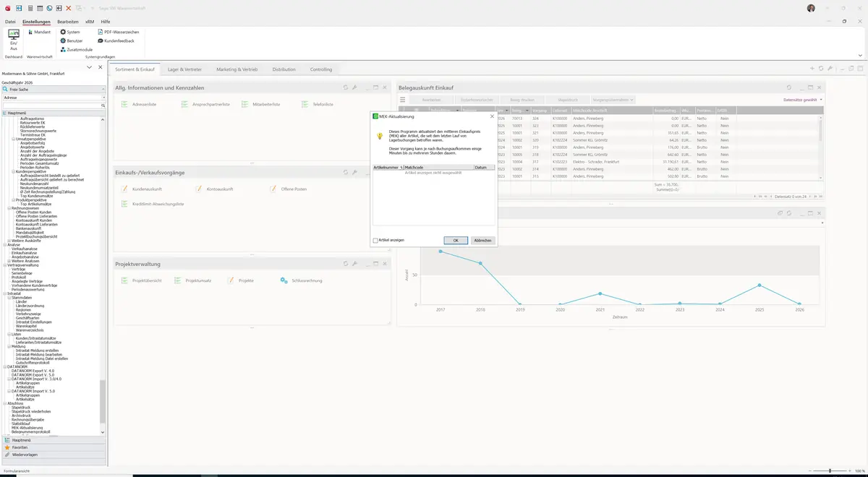The height and width of the screenshot is (477, 868).
Task: Open Schlussrechnung in Projektverwaltung
Action: 302,280
